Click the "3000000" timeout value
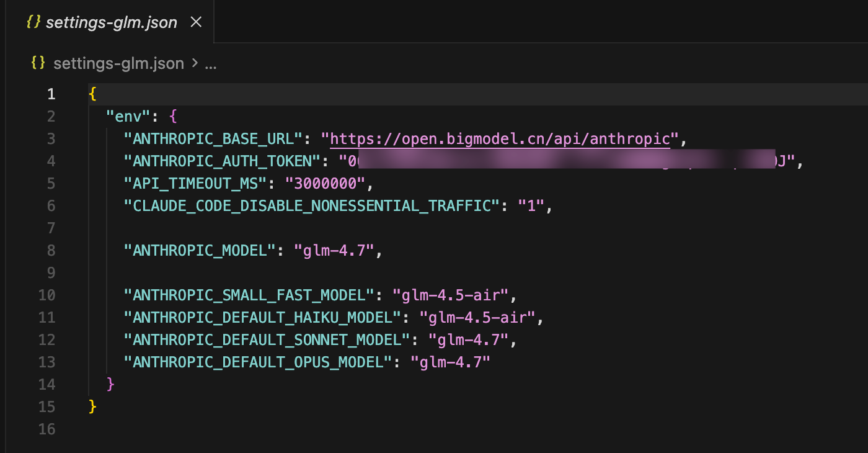 coord(325,184)
